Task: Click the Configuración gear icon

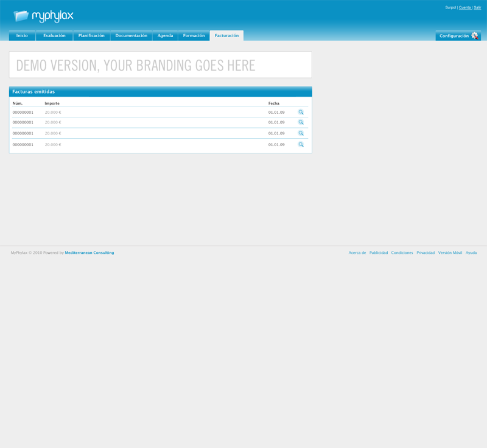Action: click(x=475, y=36)
